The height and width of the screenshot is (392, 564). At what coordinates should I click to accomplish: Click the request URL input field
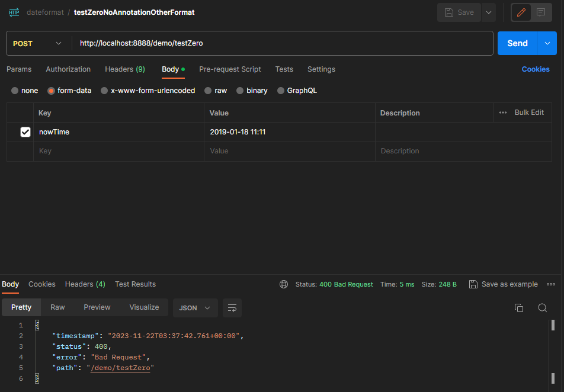click(284, 43)
